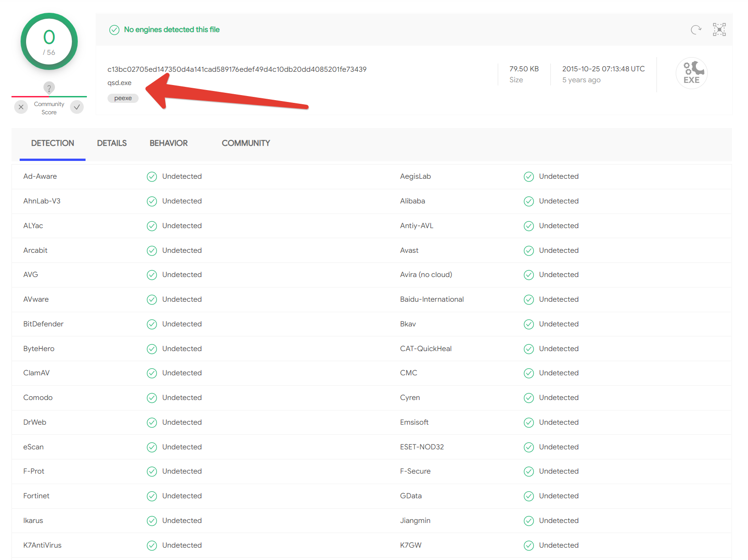Click the Jiangmin engine name
Viewport: 748px width, 560px height.
pos(415,521)
